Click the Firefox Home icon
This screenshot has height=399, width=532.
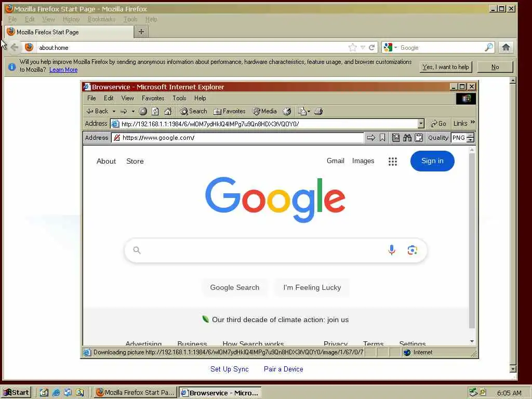506,47
